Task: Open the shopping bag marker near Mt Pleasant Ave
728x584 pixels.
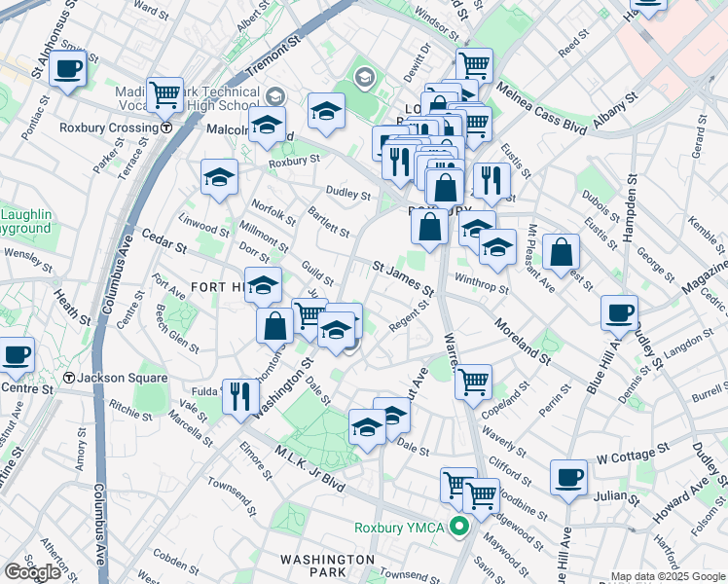Action: click(x=562, y=252)
